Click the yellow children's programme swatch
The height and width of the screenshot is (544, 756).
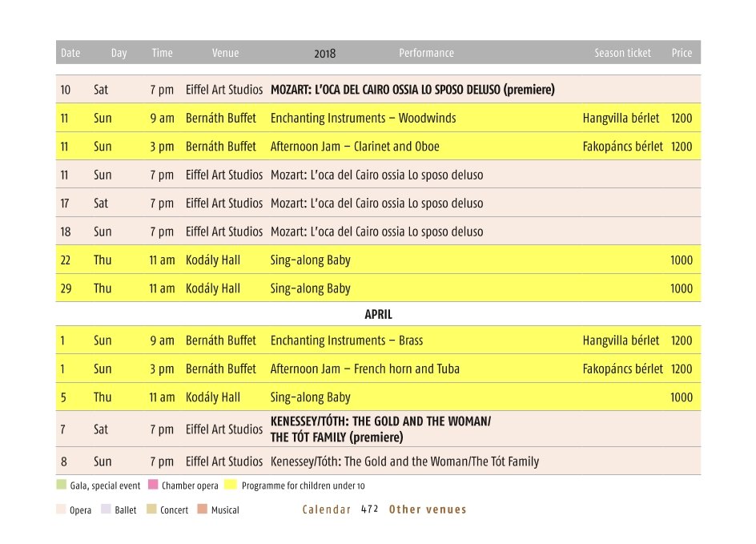point(231,484)
